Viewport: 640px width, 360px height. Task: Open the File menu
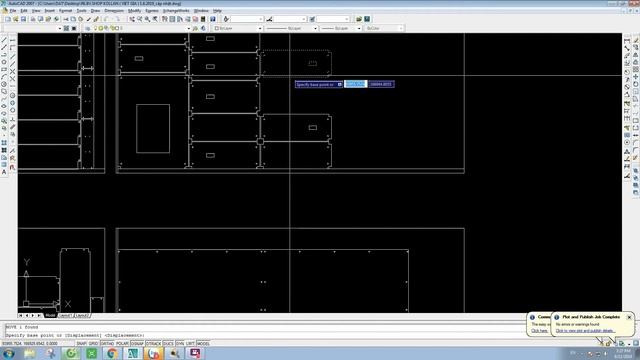tap(13, 11)
